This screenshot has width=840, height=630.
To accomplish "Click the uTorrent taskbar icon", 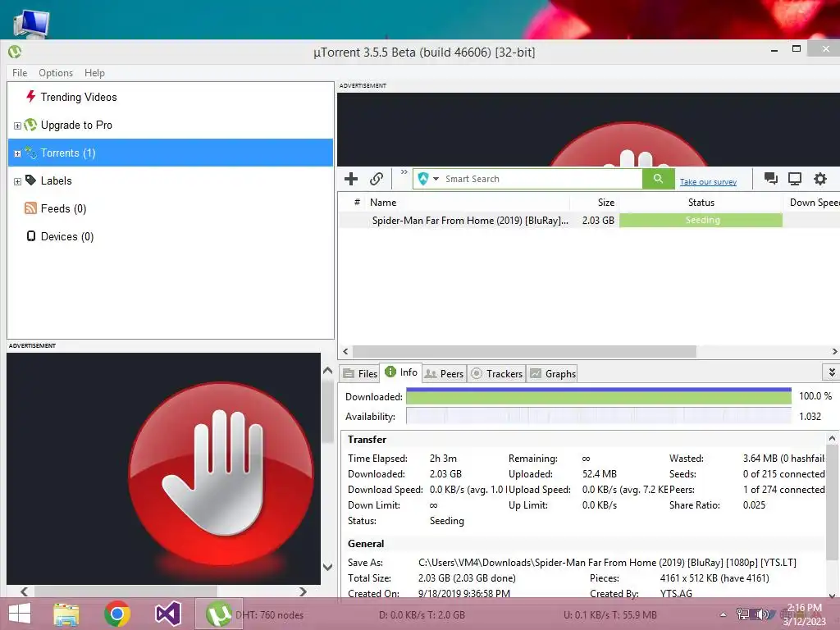I will coord(218,614).
